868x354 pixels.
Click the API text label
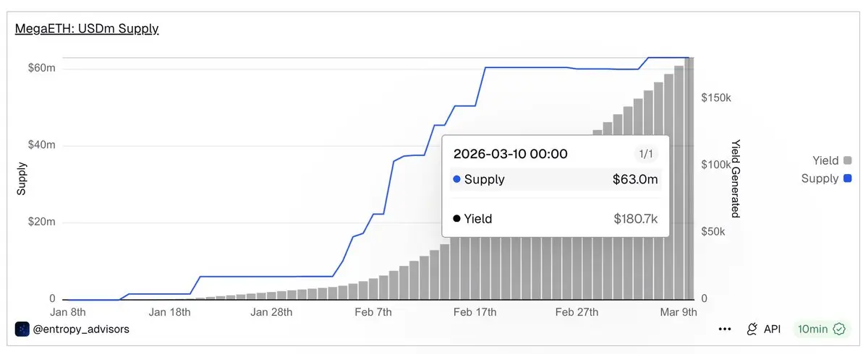(x=773, y=329)
